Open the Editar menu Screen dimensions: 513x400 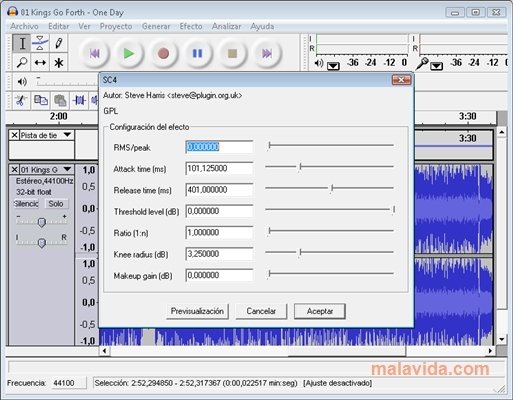59,26
